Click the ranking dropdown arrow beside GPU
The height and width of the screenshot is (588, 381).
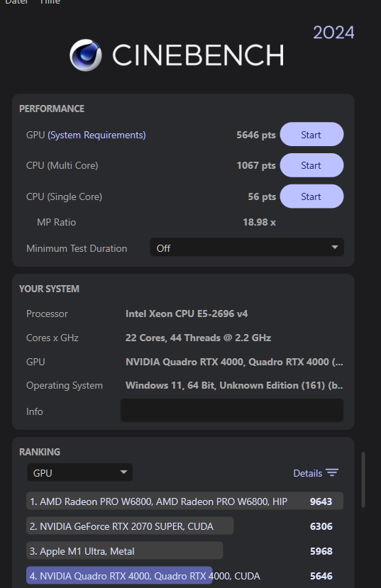pyautogui.click(x=123, y=472)
